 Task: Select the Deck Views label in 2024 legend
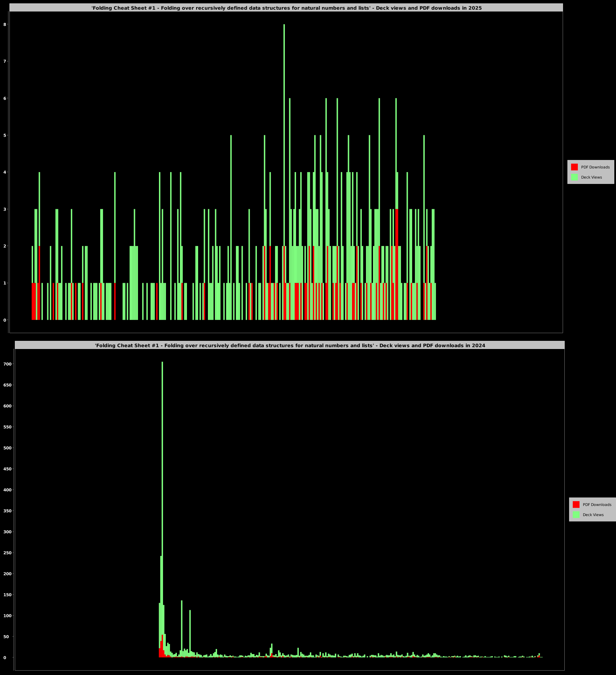[593, 515]
